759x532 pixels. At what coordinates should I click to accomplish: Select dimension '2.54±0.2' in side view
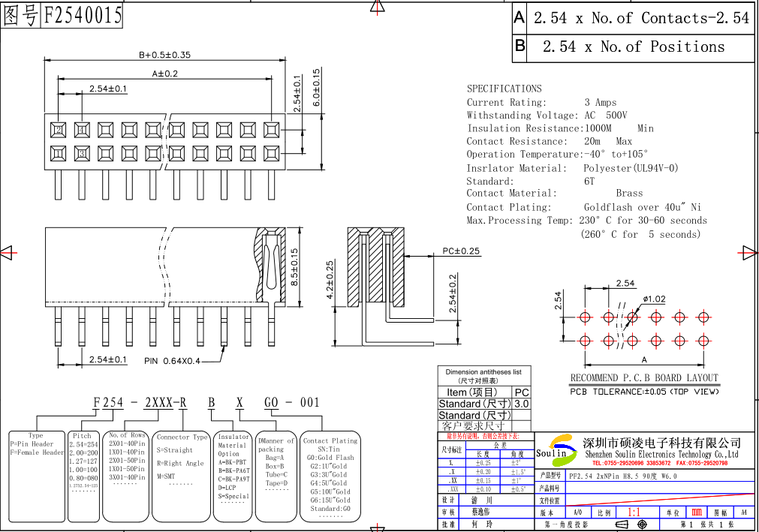coord(453,293)
